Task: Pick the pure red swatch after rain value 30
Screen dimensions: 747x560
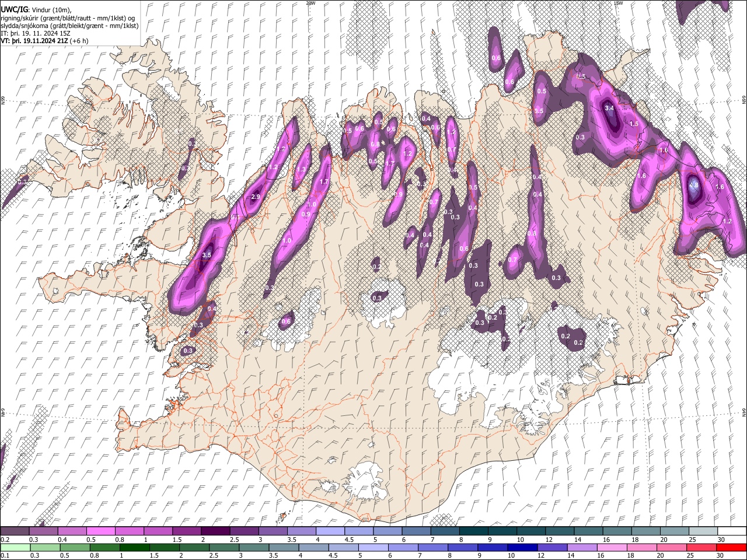Action: pos(732,547)
